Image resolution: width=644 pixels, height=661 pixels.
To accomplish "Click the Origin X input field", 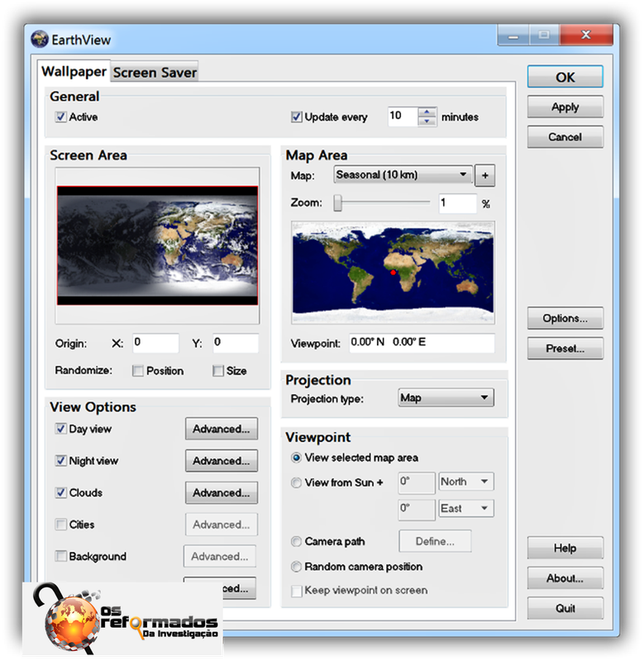I will [155, 343].
